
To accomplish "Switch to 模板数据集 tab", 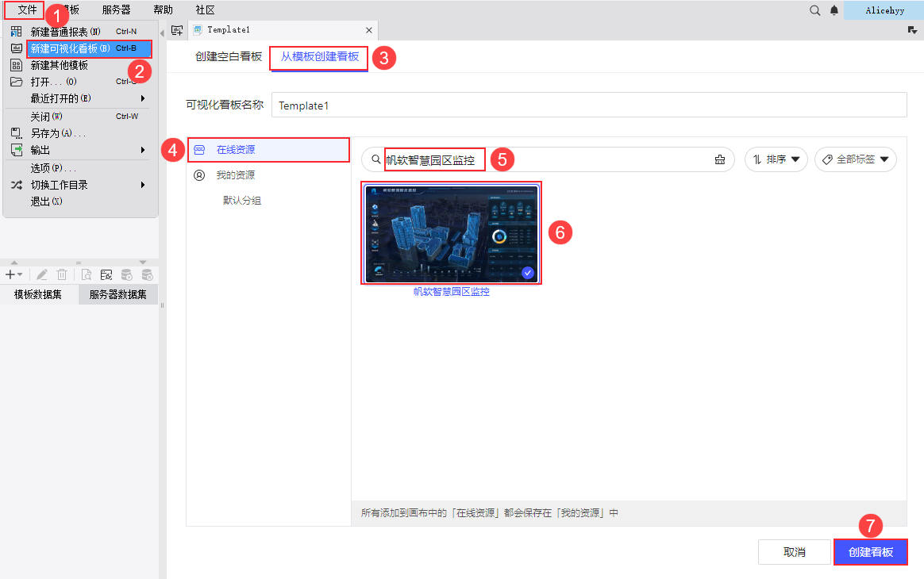I will (38, 294).
